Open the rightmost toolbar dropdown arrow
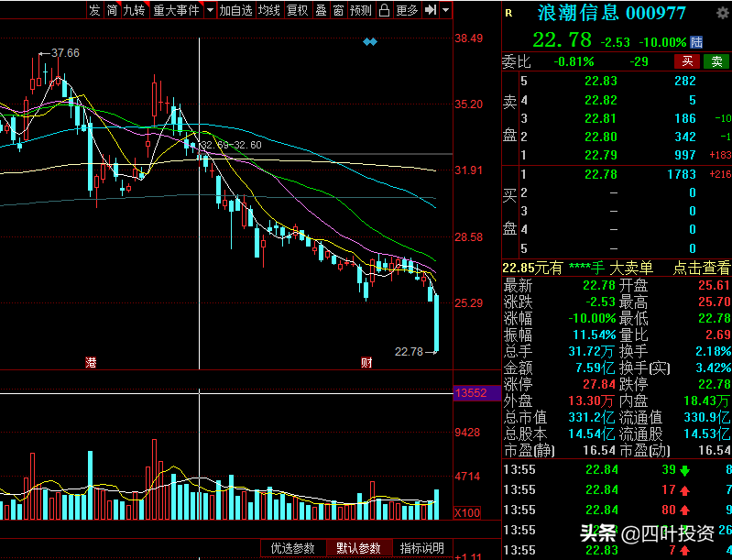 (446, 10)
